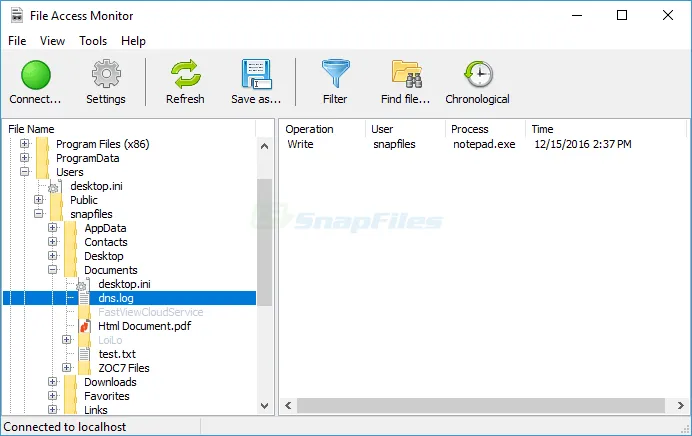Screen dimensions: 692x436
Task: Click the Save as floppy disk icon
Action: coord(256,74)
